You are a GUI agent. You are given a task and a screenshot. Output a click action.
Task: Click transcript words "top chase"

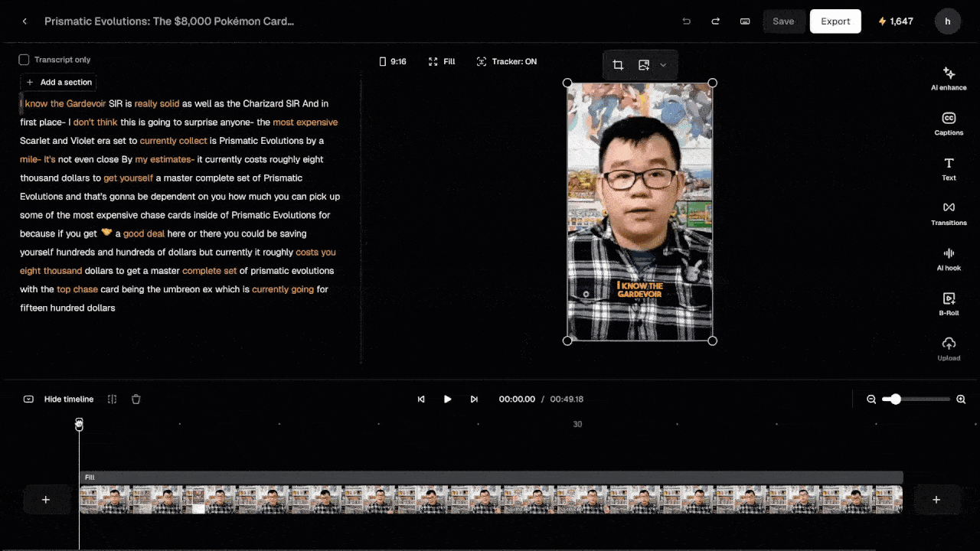(77, 289)
